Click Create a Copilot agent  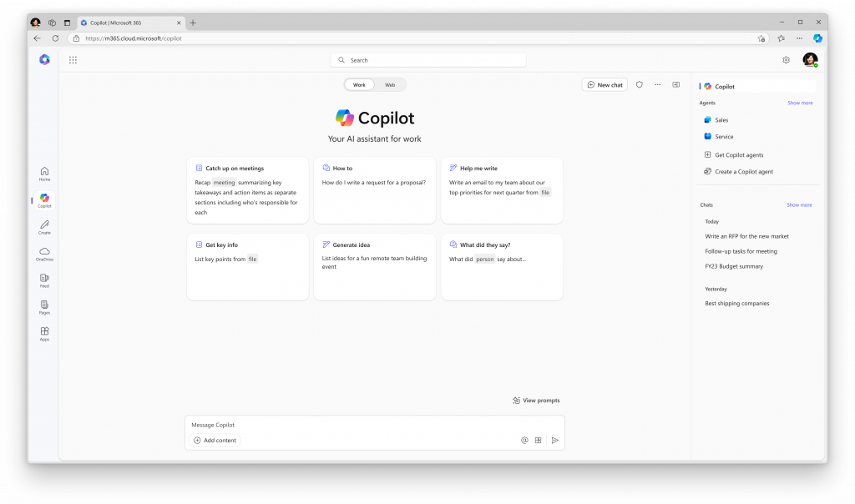[x=738, y=172]
